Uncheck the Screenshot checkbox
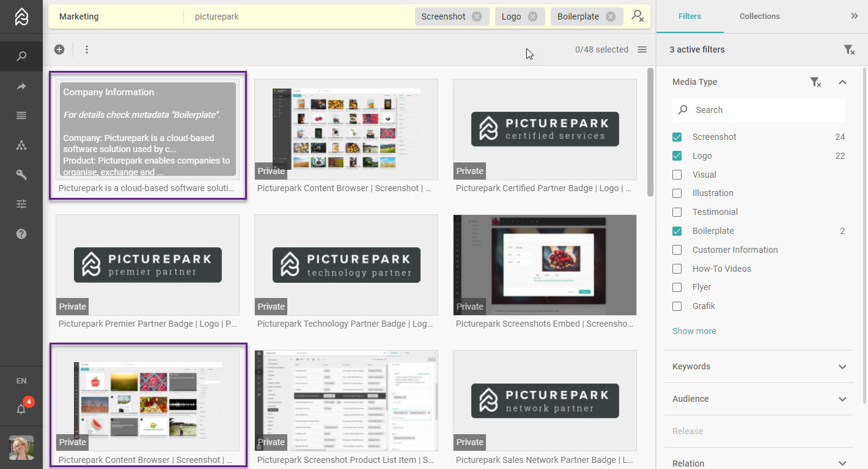 pos(677,137)
